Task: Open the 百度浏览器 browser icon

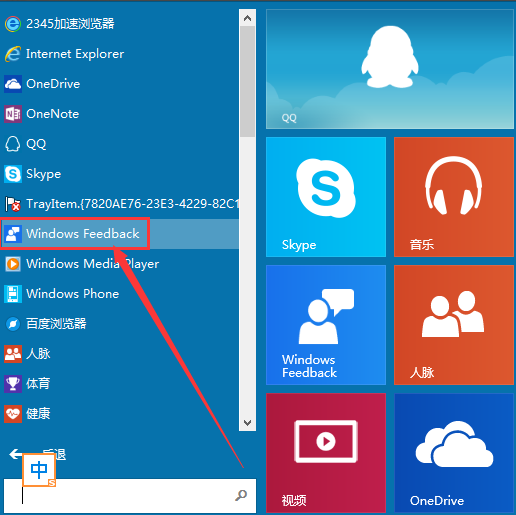Action: [x=13, y=324]
